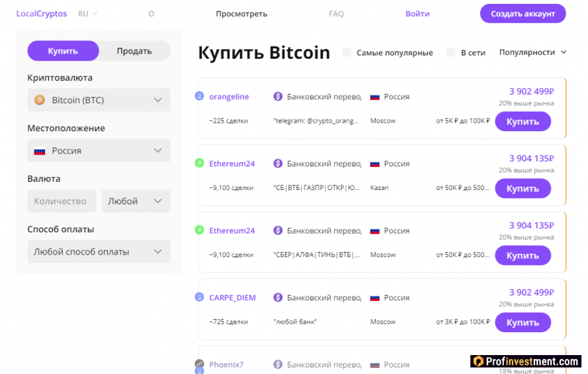Click status icon beside CARPE_DIEM
This screenshot has height=374, width=588.
(x=199, y=297)
